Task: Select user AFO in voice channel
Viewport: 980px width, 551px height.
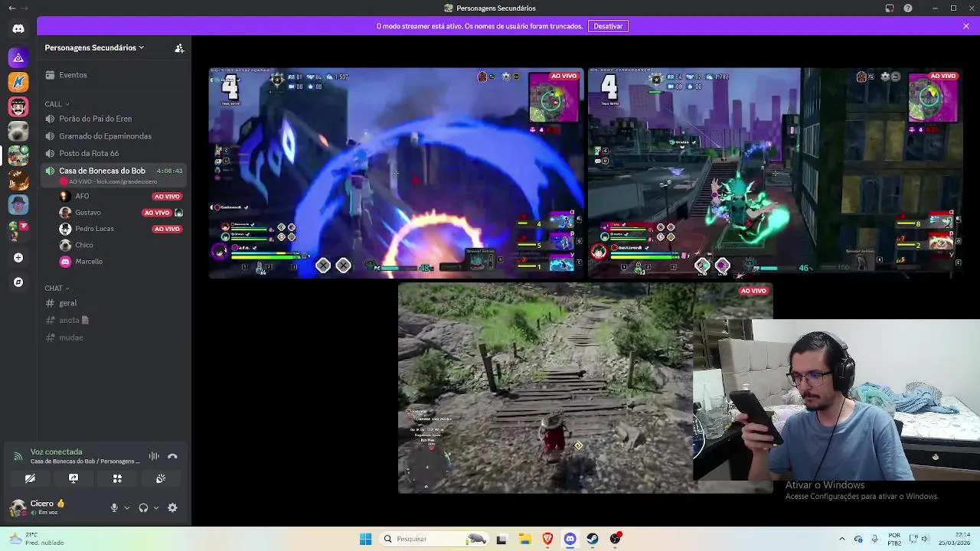Action: [x=82, y=196]
